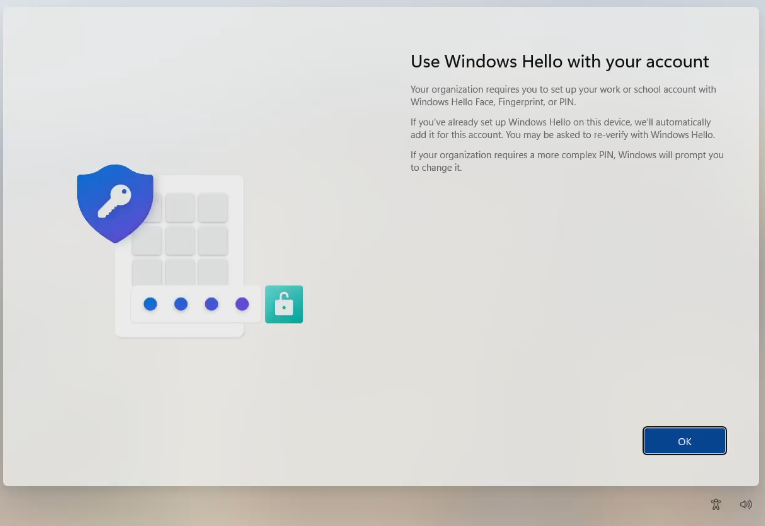Viewport: 765px width, 526px height.
Task: Click the 'more complex PIN' paragraph
Action: tap(566, 161)
